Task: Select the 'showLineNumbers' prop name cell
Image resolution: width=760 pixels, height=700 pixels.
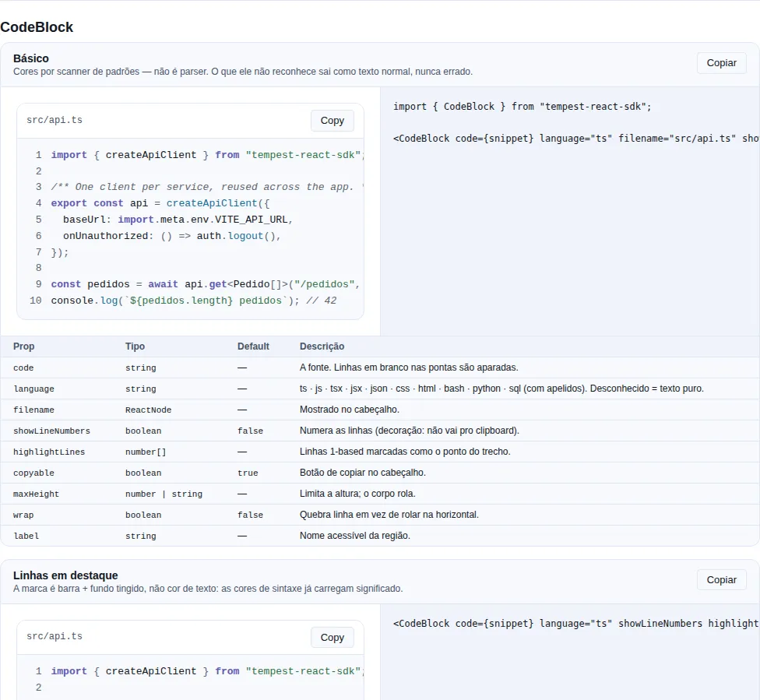Action: pos(51,431)
